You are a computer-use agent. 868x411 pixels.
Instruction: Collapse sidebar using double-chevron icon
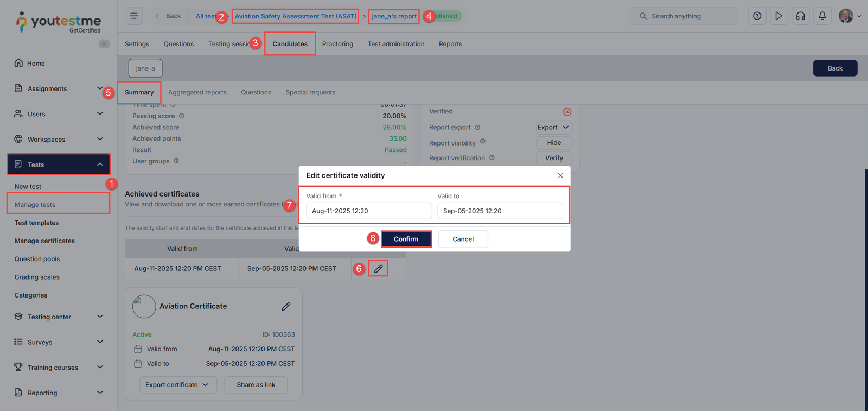[104, 44]
